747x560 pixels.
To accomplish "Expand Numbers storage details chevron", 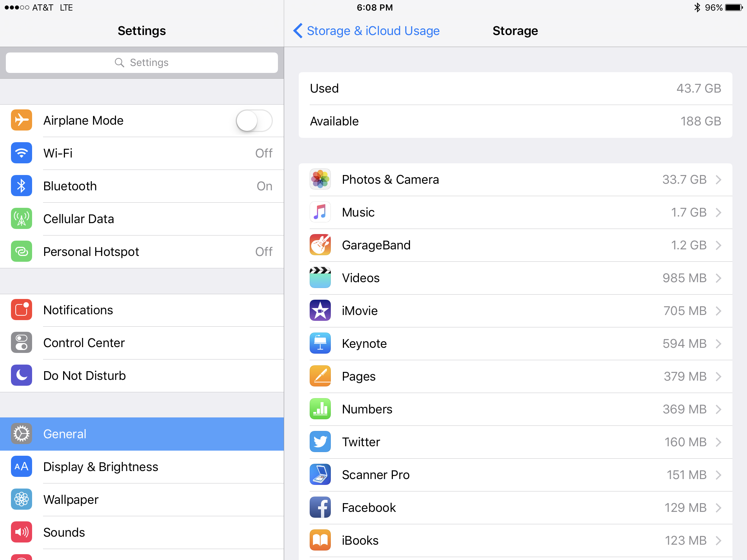I will point(719,409).
